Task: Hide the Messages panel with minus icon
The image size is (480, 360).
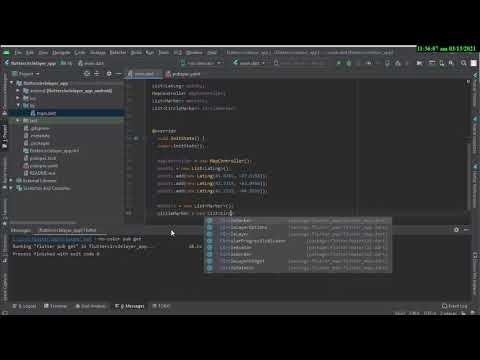Action: tap(466, 230)
